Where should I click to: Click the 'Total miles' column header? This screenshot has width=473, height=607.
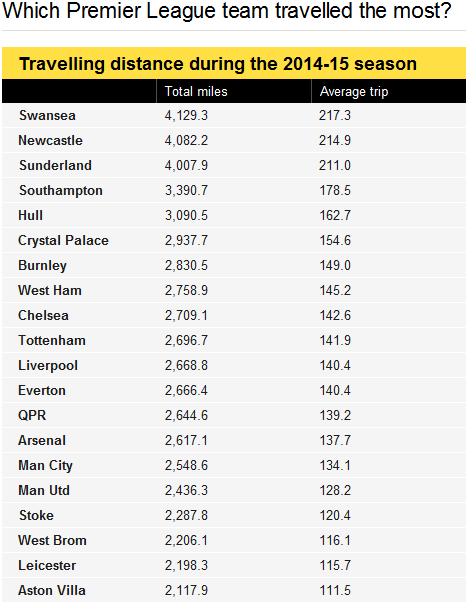coord(196,91)
